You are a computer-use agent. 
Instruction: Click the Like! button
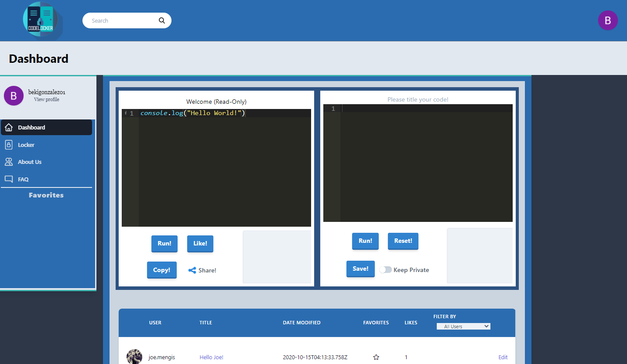(x=200, y=243)
